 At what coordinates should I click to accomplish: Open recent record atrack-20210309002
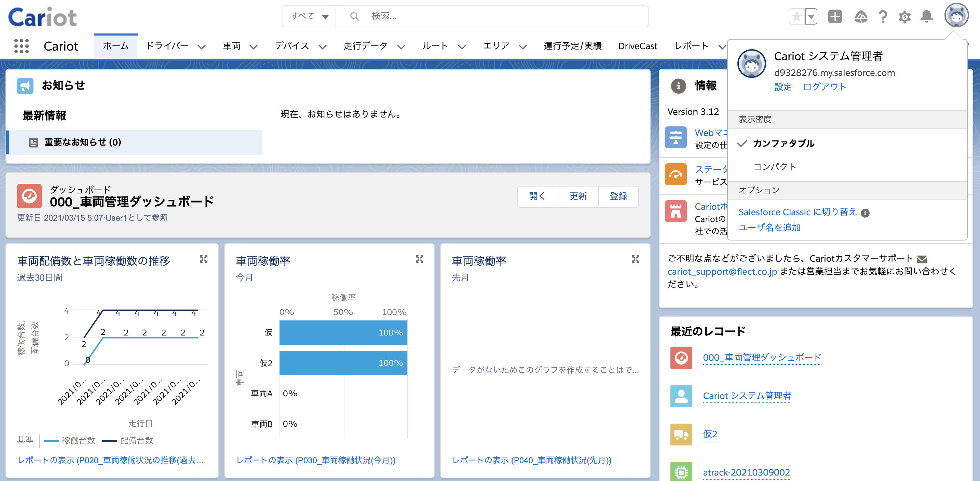pyautogui.click(x=746, y=473)
